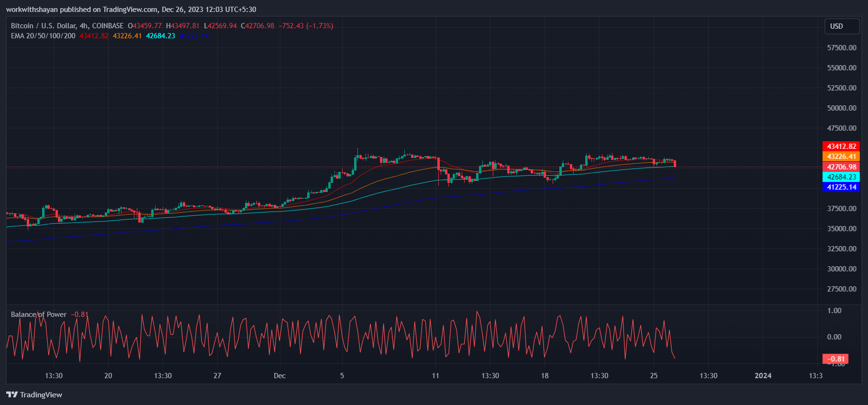The width and height of the screenshot is (868, 405).
Task: Click the EMA 100 value 42684.23 in legend
Action: (161, 36)
